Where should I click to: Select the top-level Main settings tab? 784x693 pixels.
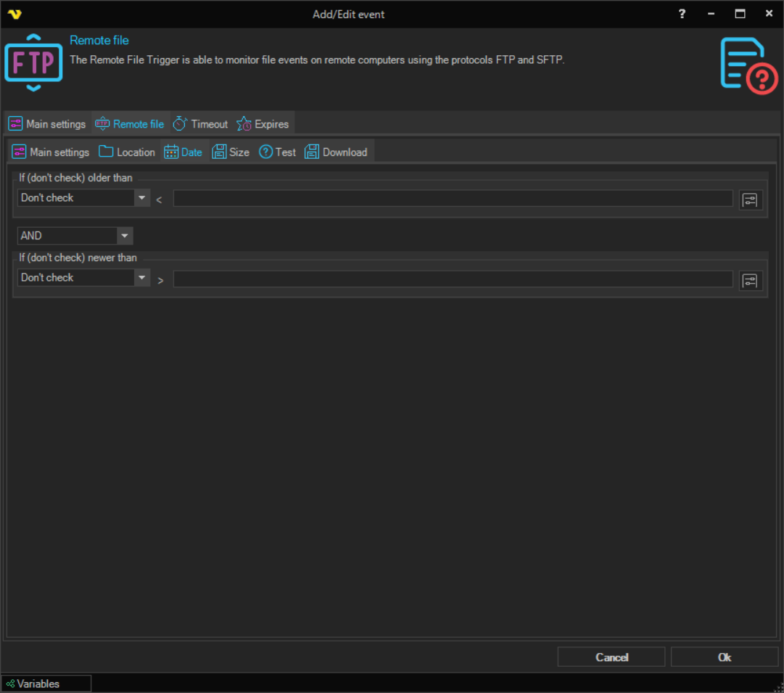pyautogui.click(x=48, y=124)
